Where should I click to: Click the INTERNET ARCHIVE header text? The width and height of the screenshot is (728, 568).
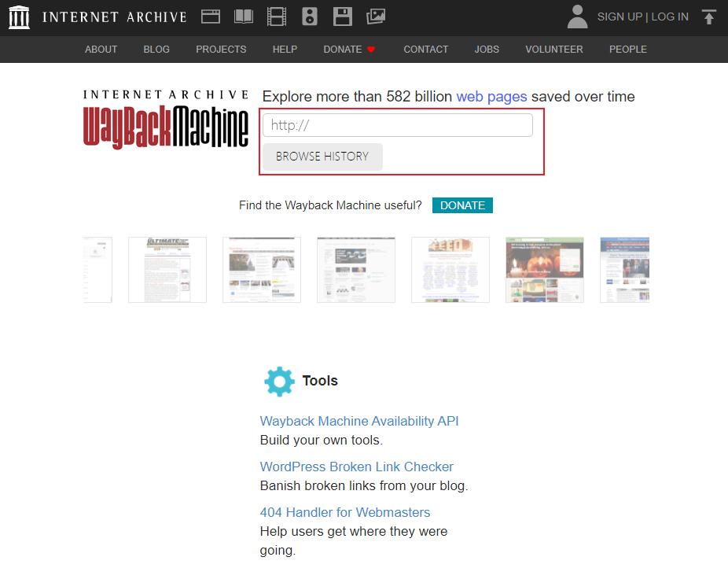[114, 17]
